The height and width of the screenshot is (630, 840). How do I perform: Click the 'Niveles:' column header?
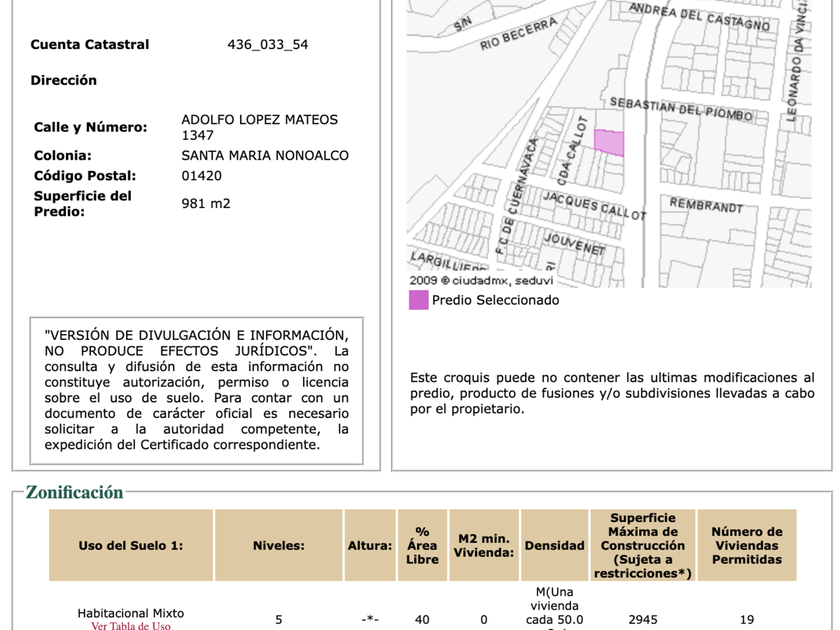[278, 546]
